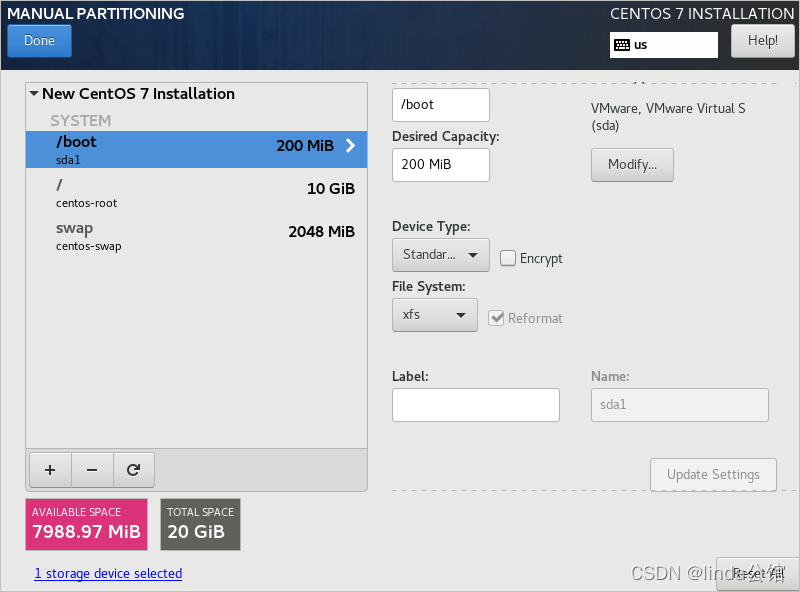This screenshot has width=800, height=592.
Task: Click VMware Virtual S (sda) device text
Action: point(668,117)
